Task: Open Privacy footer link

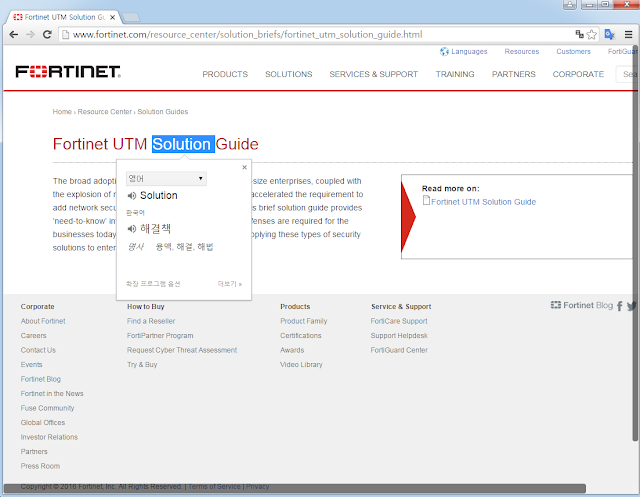Action: (257, 486)
